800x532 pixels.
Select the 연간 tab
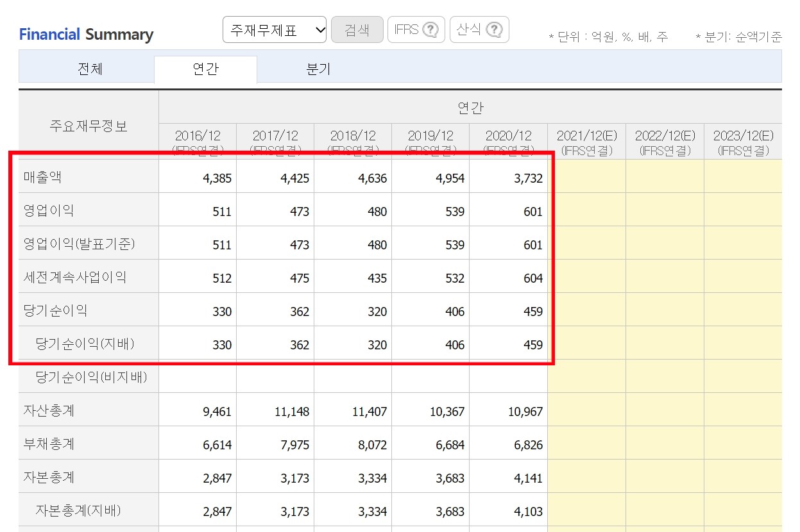click(x=205, y=70)
